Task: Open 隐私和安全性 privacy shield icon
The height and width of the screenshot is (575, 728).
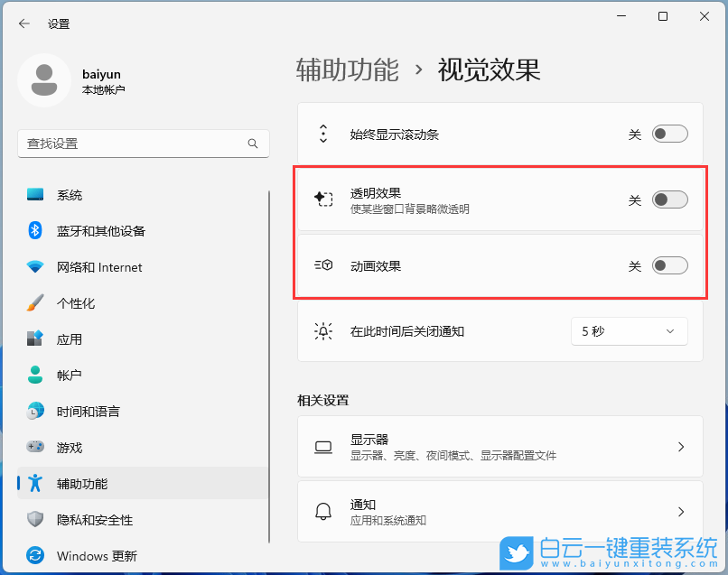Action: pos(34,520)
